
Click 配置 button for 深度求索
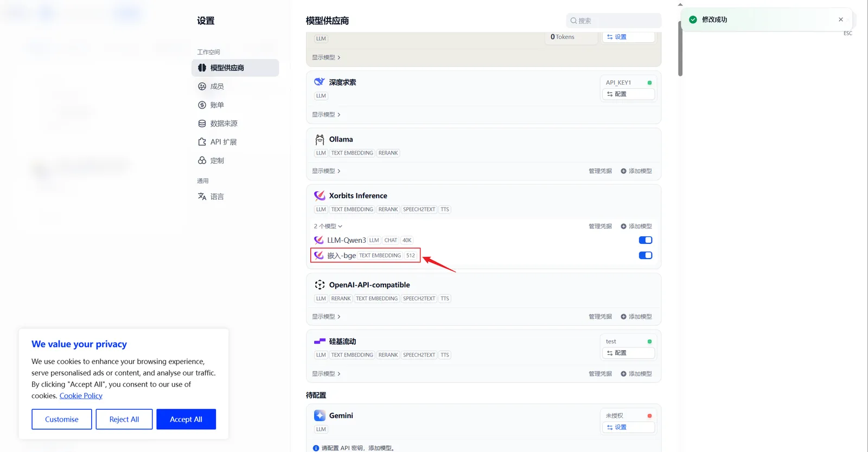tap(628, 94)
